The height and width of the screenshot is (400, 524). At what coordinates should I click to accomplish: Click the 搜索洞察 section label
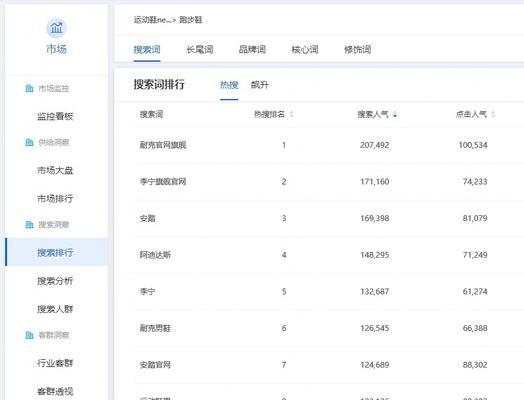[x=53, y=225]
